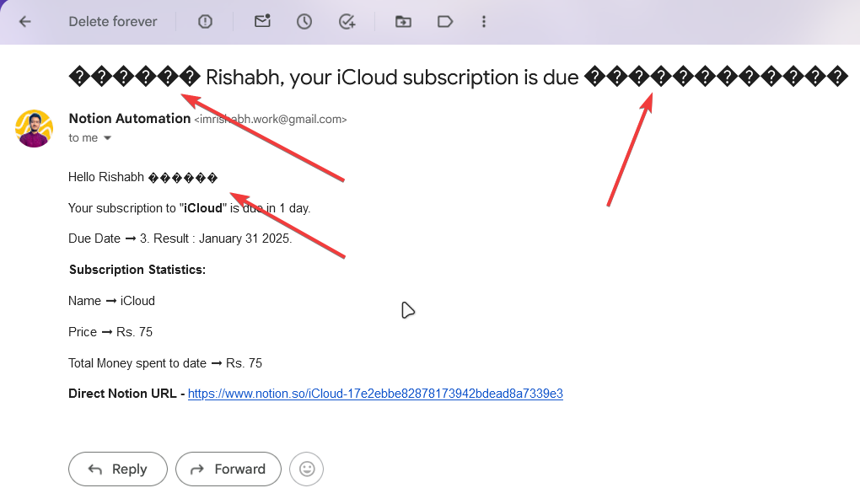The height and width of the screenshot is (504, 860).
Task: Open the More options three-dot menu
Action: coord(483,22)
